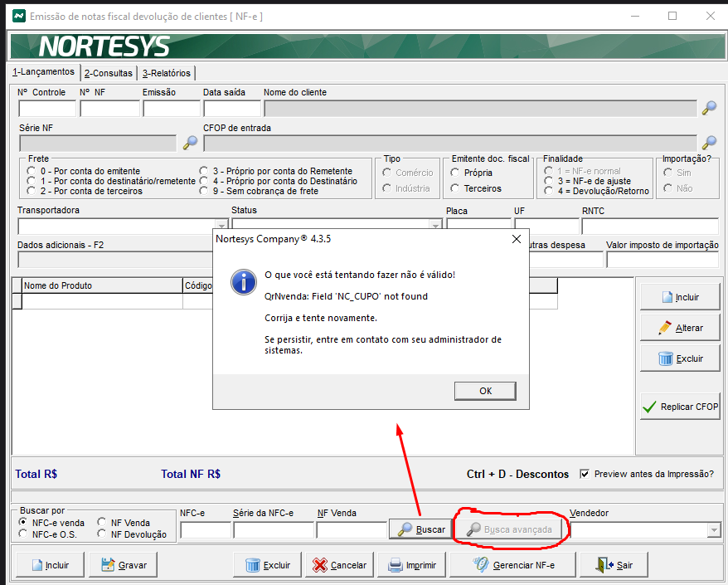Image resolution: width=728 pixels, height=585 pixels.
Task: Click Sair exit door button
Action: (x=612, y=565)
